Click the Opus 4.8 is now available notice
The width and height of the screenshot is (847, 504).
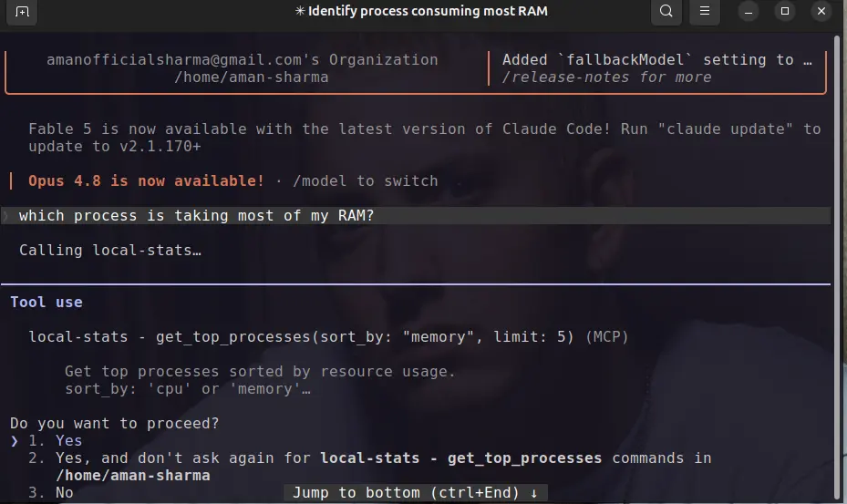pyautogui.click(x=146, y=181)
